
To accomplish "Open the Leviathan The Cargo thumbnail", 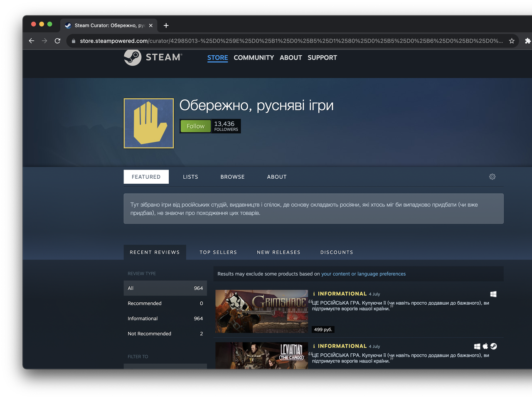I will pos(261,355).
